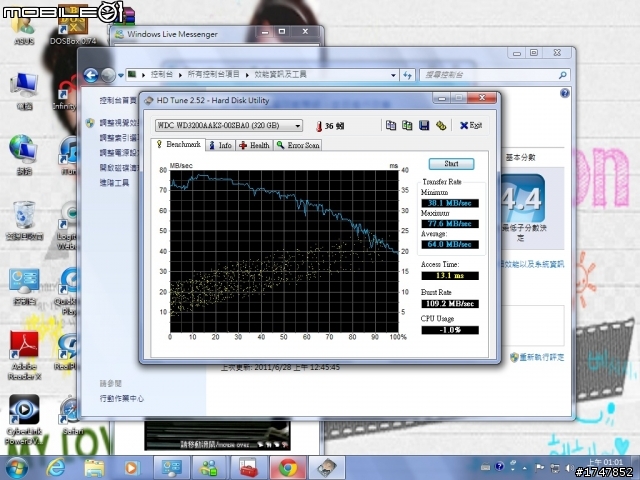Click the Minimum transfer rate value 38.1 MB/sec

tap(450, 203)
